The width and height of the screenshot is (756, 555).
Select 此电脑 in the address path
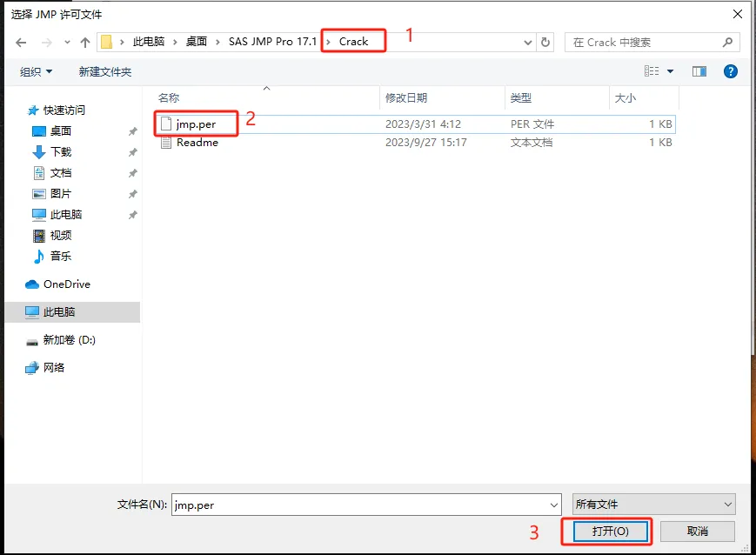click(149, 42)
